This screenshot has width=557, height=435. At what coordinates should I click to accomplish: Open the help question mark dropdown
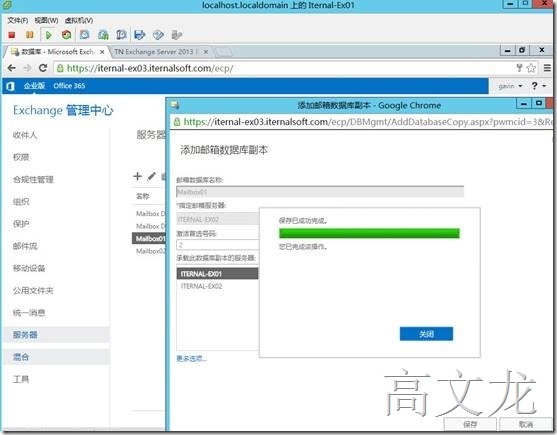coord(539,86)
